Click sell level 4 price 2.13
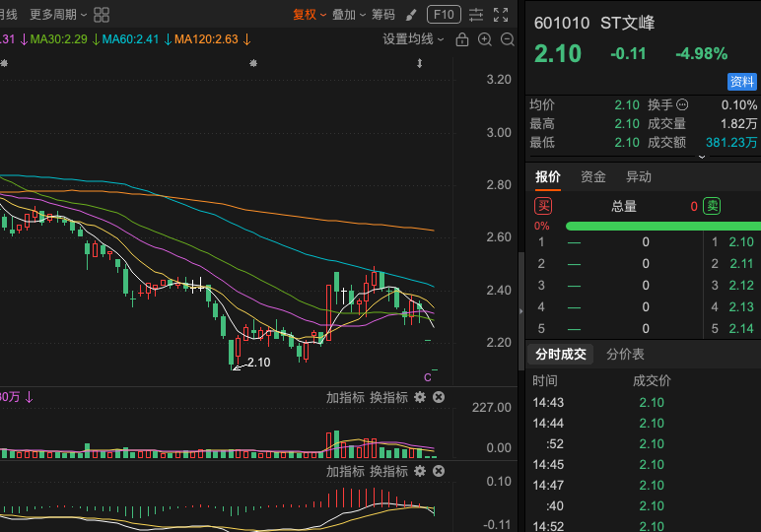The height and width of the screenshot is (532, 761). pyautogui.click(x=741, y=307)
